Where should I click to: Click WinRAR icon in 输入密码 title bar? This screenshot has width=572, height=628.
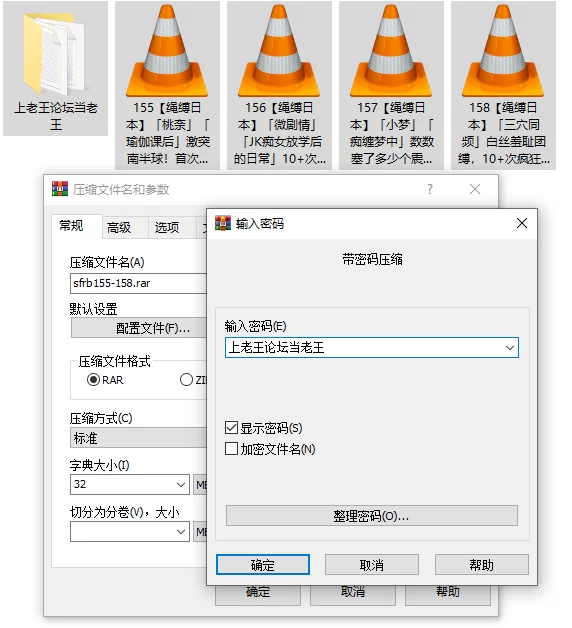click(223, 223)
